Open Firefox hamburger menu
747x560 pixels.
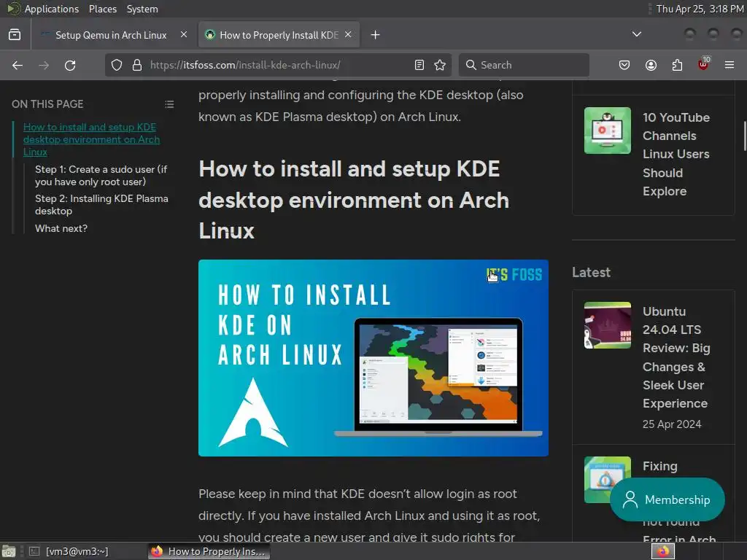coord(729,65)
